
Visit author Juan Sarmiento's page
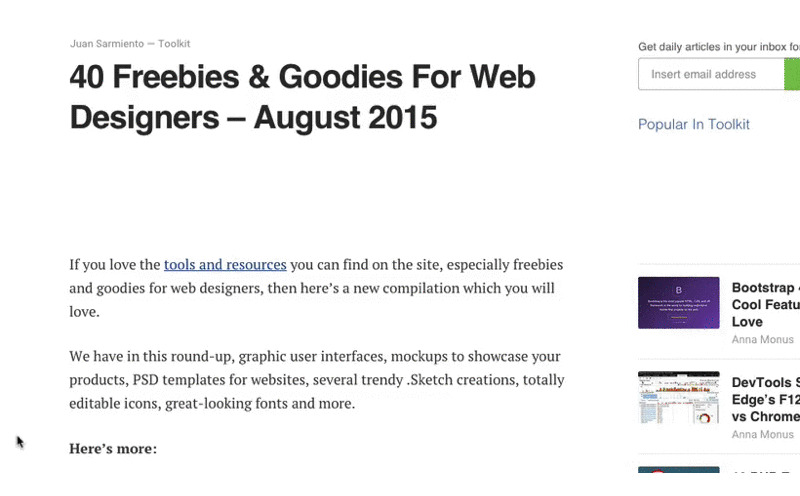click(107, 44)
